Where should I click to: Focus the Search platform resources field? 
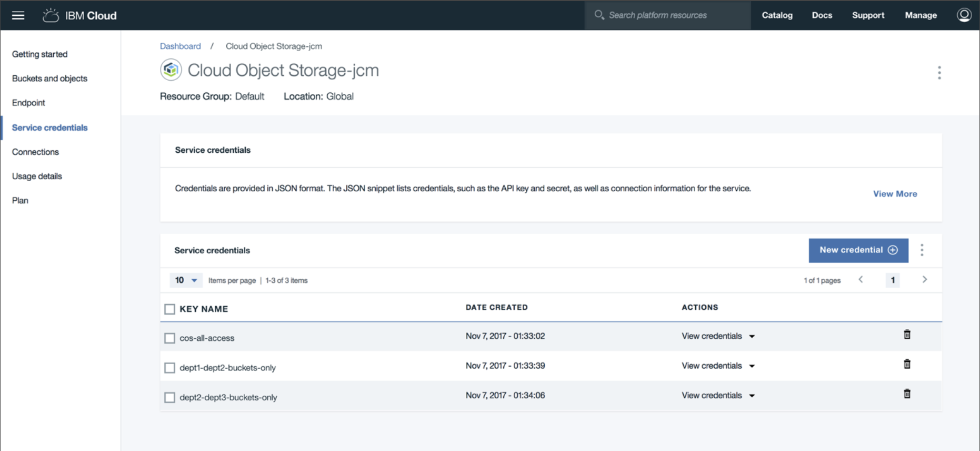[x=667, y=15]
